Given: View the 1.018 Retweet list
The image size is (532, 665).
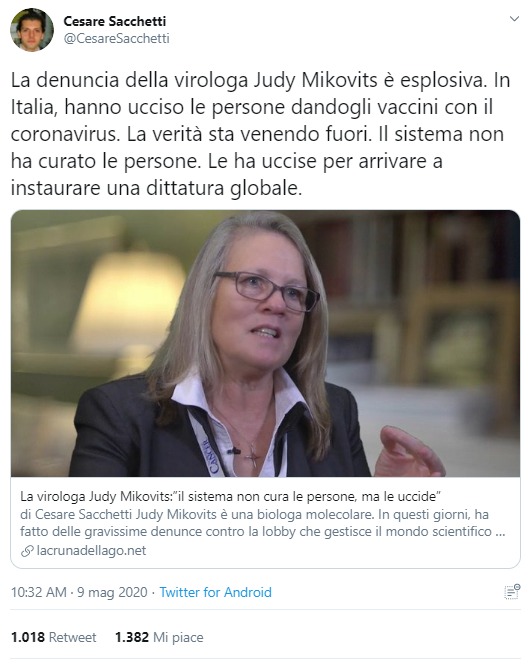Looking at the screenshot, I should coord(53,637).
